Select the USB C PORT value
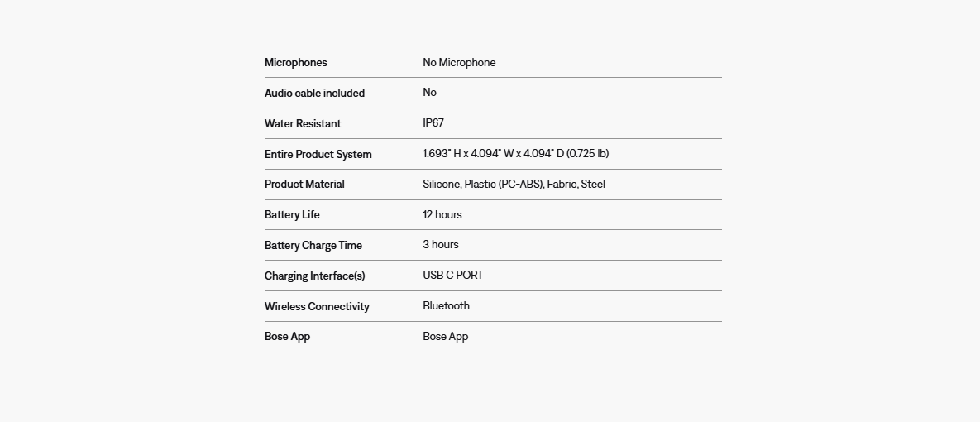The image size is (980, 422). [x=452, y=276]
